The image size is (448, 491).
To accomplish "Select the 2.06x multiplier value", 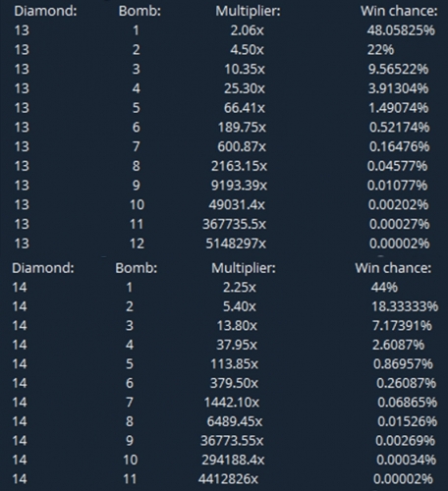I will point(247,30).
